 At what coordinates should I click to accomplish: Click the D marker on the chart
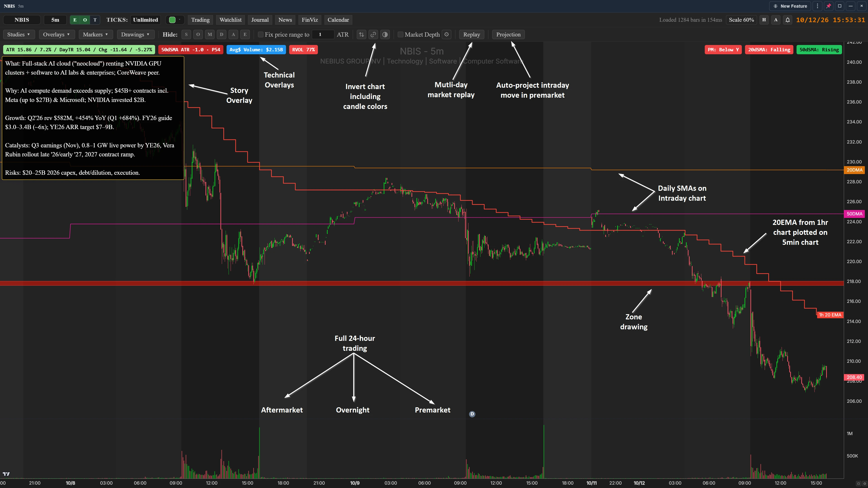point(472,414)
